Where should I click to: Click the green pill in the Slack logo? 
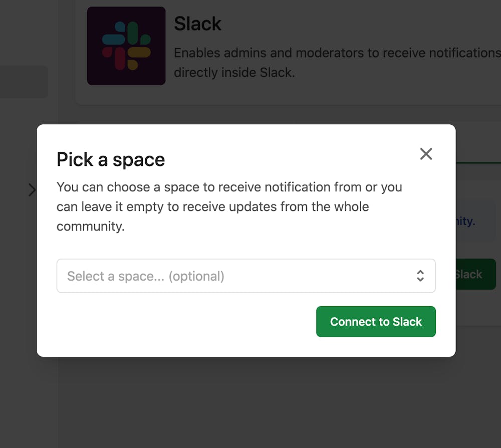coord(132,33)
